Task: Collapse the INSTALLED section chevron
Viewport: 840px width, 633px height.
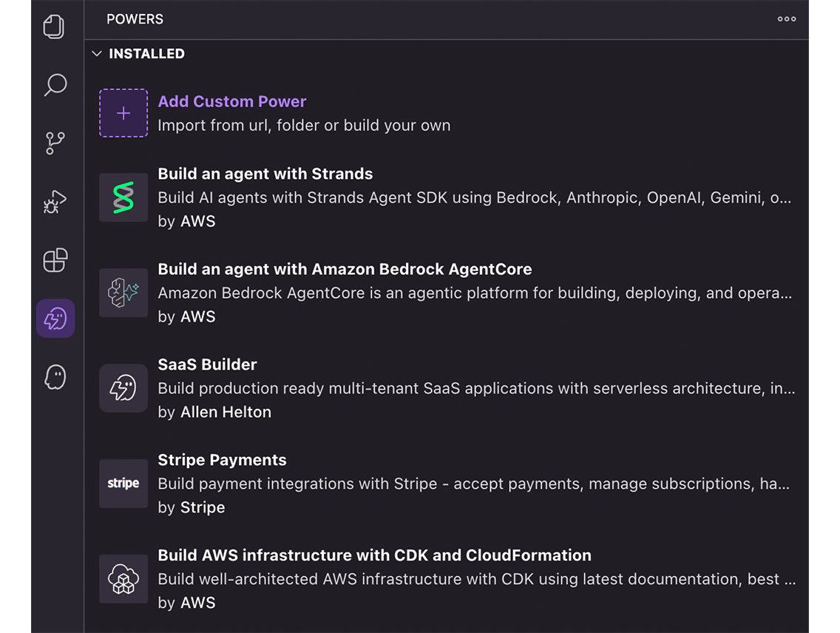Action: tap(97, 54)
